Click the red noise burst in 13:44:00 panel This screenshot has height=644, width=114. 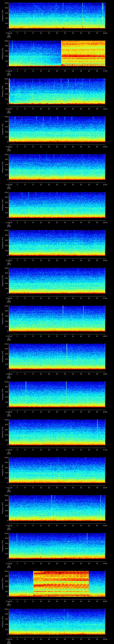[x=61, y=584]
